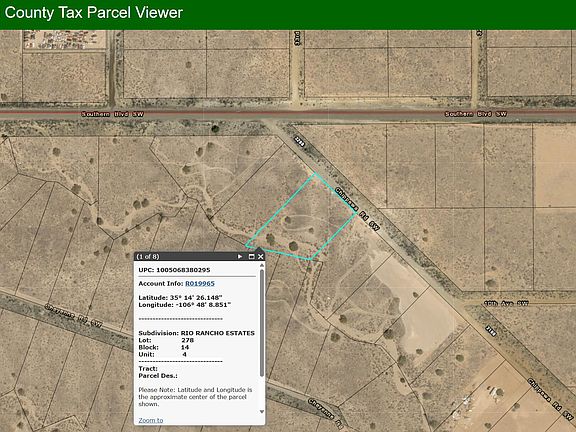Click the UPC number 1005068380295
This screenshot has width=576, height=432.
click(183, 270)
